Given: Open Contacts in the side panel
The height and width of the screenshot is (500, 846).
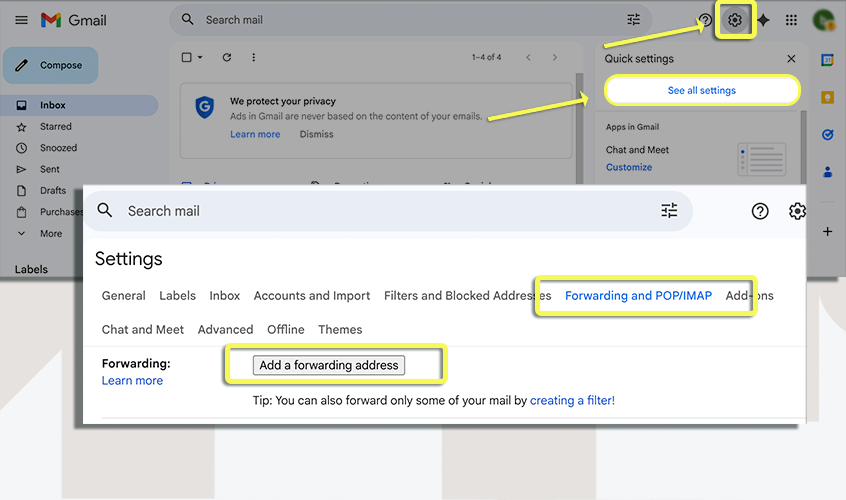Looking at the screenshot, I should pos(827,171).
